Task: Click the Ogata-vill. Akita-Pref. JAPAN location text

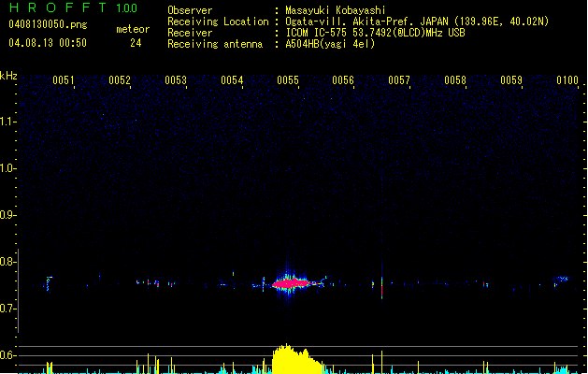Action: pos(417,22)
